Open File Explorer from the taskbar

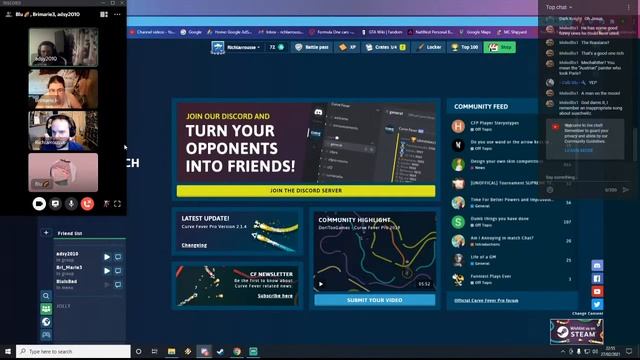click(171, 351)
